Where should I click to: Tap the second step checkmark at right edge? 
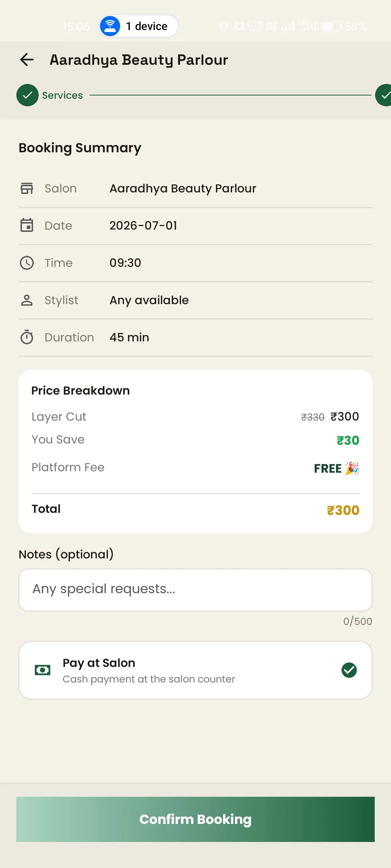click(383, 95)
